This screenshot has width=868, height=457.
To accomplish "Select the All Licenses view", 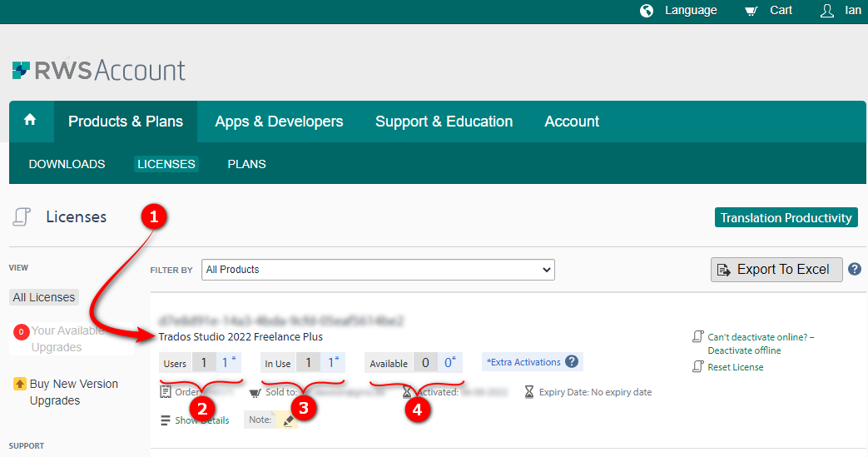I will tap(44, 297).
